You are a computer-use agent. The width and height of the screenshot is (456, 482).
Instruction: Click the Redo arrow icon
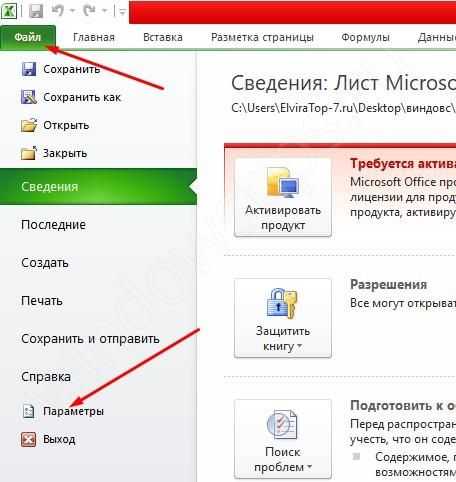[90, 10]
